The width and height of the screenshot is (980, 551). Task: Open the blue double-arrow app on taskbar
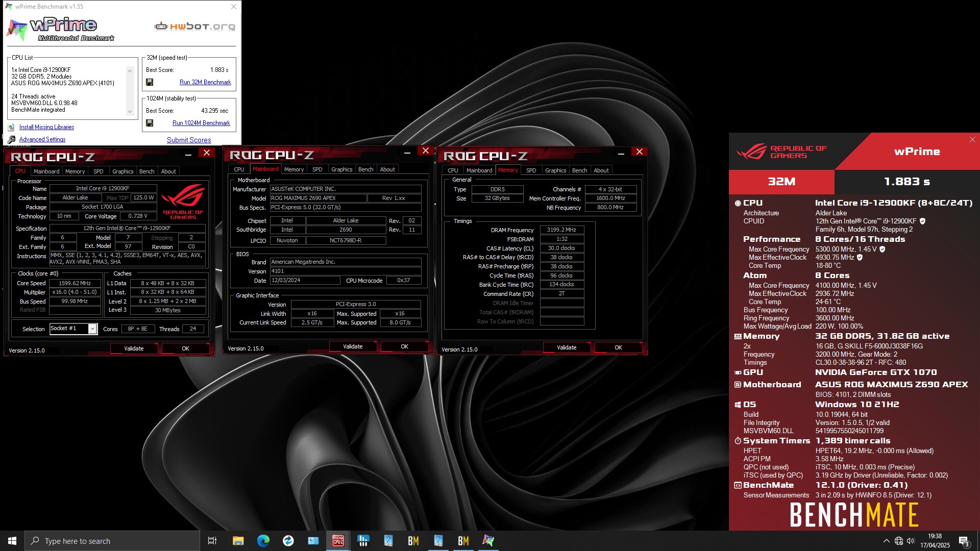288,541
